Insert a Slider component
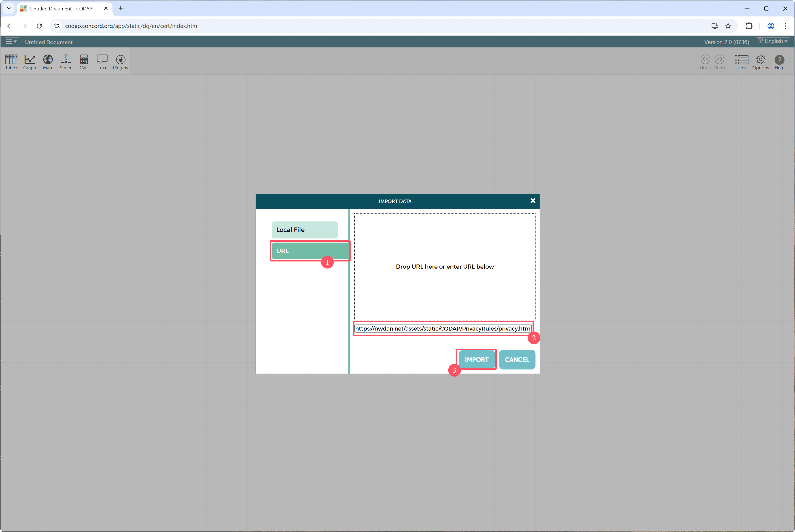The height and width of the screenshot is (532, 795). click(x=66, y=62)
